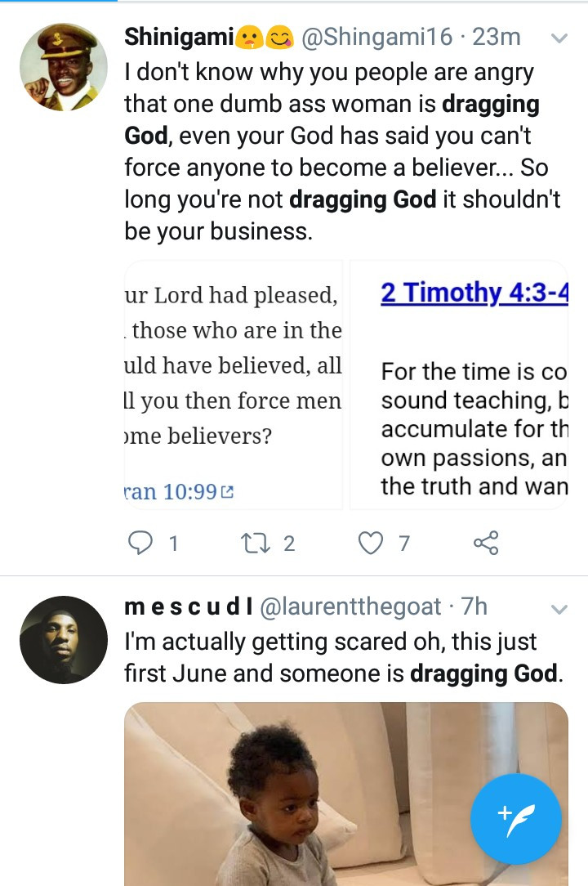
Task: Expand options for Shinigami's tweet
Action: 559,38
